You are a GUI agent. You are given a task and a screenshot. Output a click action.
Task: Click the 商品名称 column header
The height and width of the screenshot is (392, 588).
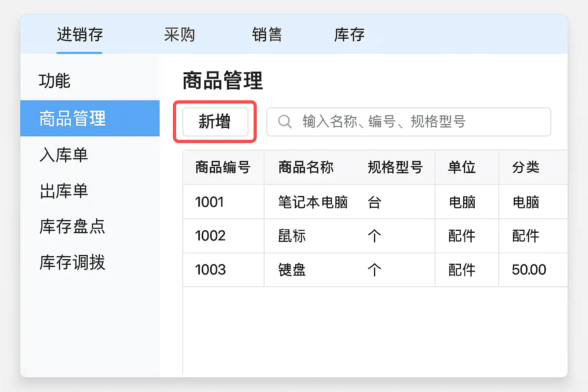(x=306, y=167)
